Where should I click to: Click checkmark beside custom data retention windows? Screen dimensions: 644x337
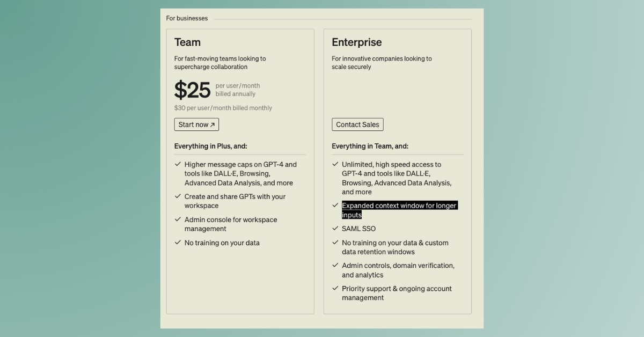click(x=335, y=243)
